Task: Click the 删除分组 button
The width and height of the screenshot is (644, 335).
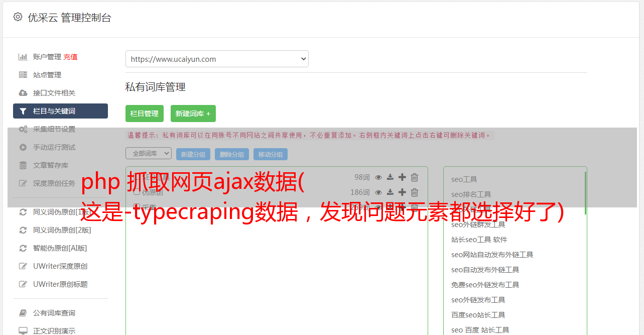Action: (232, 154)
